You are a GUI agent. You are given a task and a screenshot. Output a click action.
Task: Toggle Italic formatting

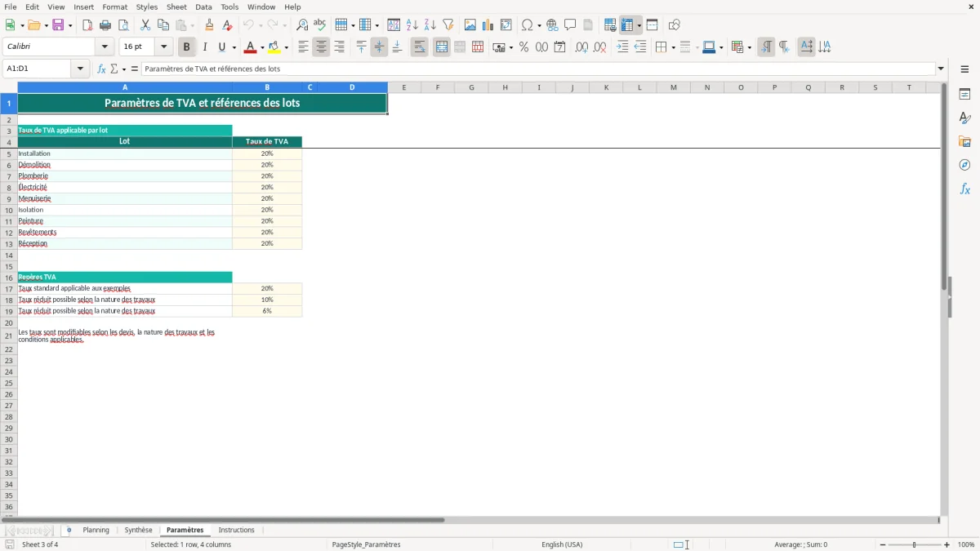205,47
